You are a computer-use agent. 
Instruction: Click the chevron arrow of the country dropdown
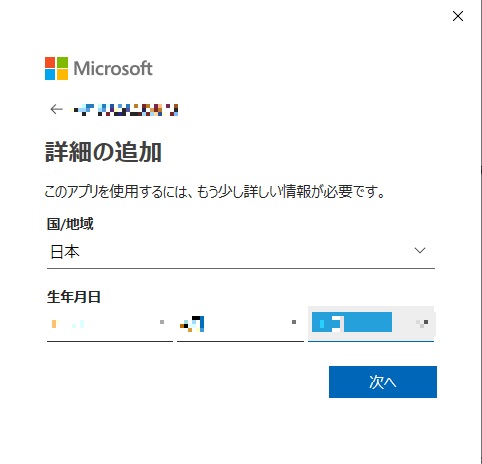click(x=420, y=250)
